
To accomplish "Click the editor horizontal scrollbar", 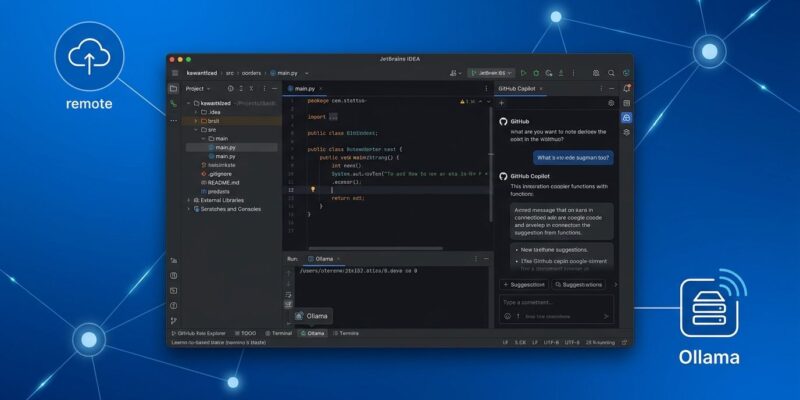I will [377, 248].
